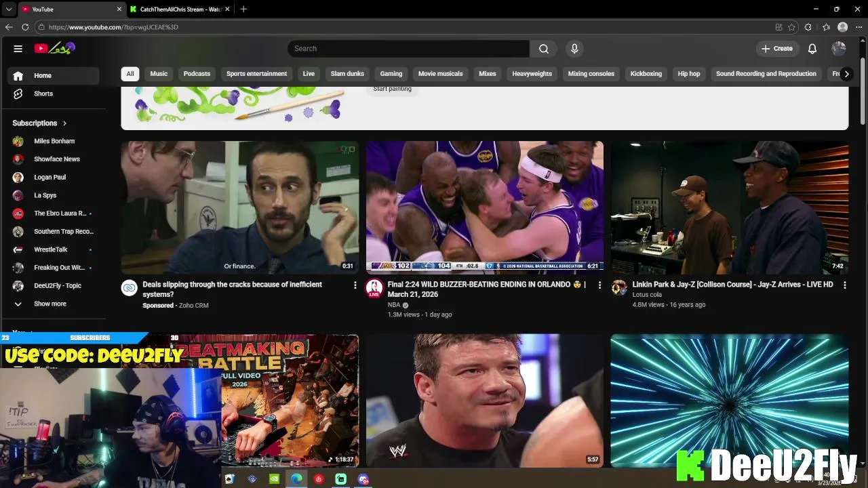Select the Kickboxing filter chip
The height and width of the screenshot is (488, 868).
click(x=646, y=74)
